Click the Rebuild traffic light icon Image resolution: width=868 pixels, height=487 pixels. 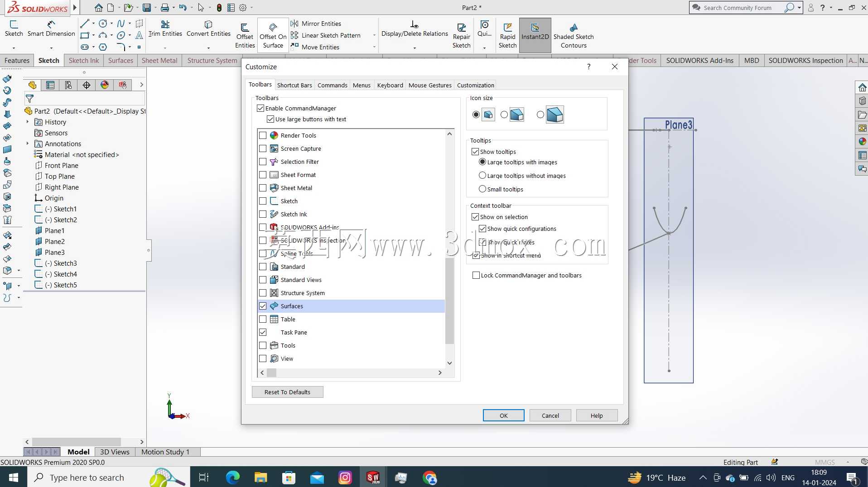(219, 8)
